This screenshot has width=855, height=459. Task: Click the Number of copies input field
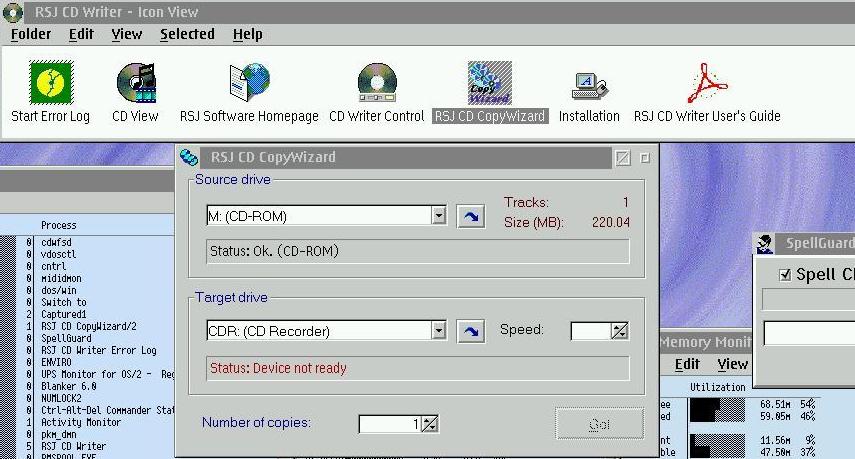[390, 424]
